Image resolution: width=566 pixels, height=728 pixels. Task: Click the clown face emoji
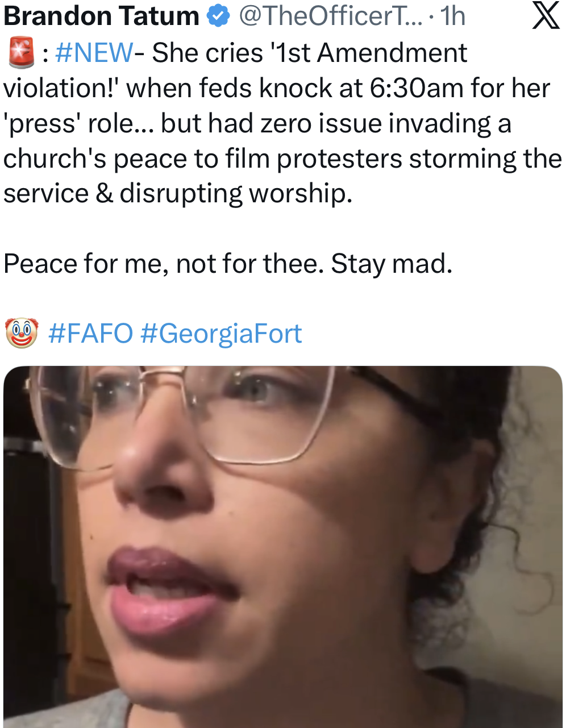[21, 333]
